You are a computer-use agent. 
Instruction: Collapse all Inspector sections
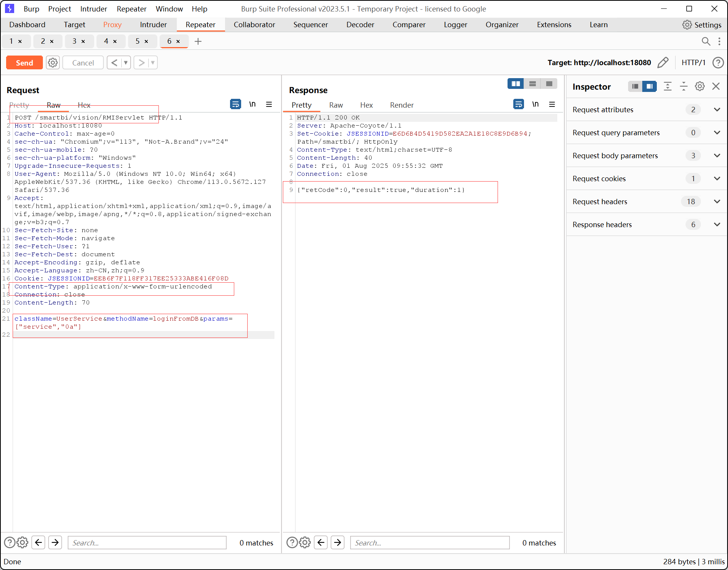[x=684, y=86]
